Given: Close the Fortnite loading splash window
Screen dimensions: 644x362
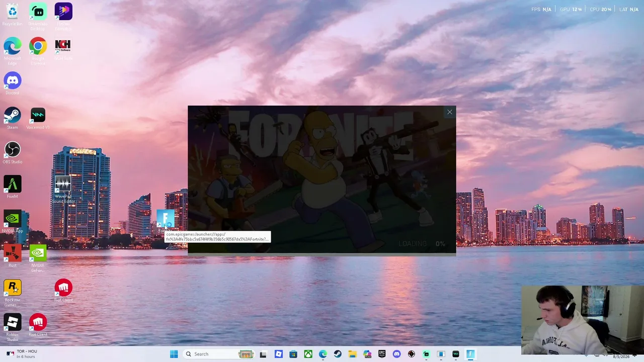Looking at the screenshot, I should [450, 112].
